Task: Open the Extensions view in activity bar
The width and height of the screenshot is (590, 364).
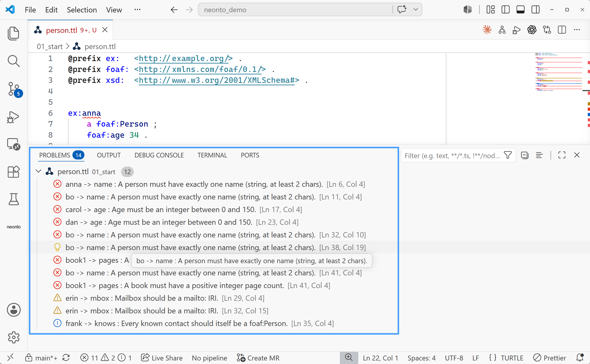Action: coord(14,172)
